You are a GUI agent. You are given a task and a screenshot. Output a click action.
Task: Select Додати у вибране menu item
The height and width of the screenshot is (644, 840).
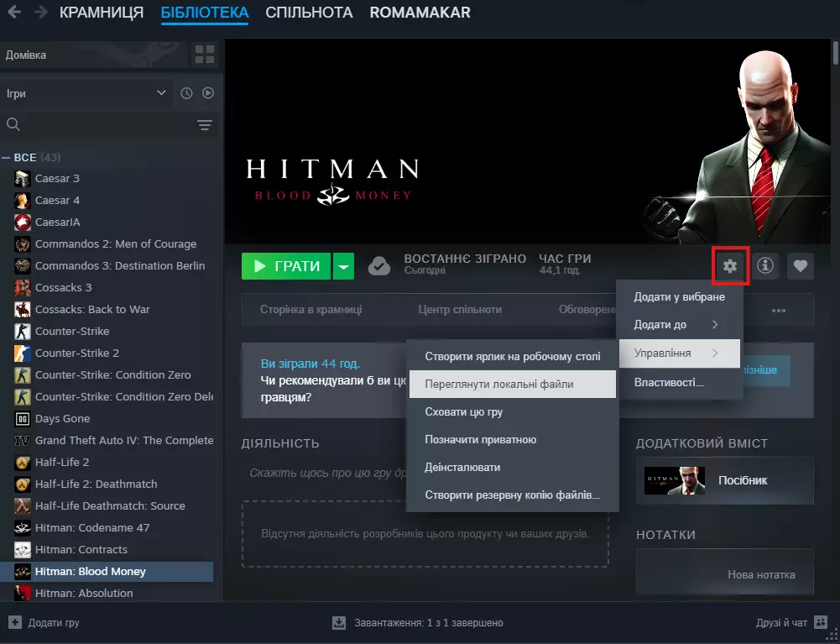(680, 297)
